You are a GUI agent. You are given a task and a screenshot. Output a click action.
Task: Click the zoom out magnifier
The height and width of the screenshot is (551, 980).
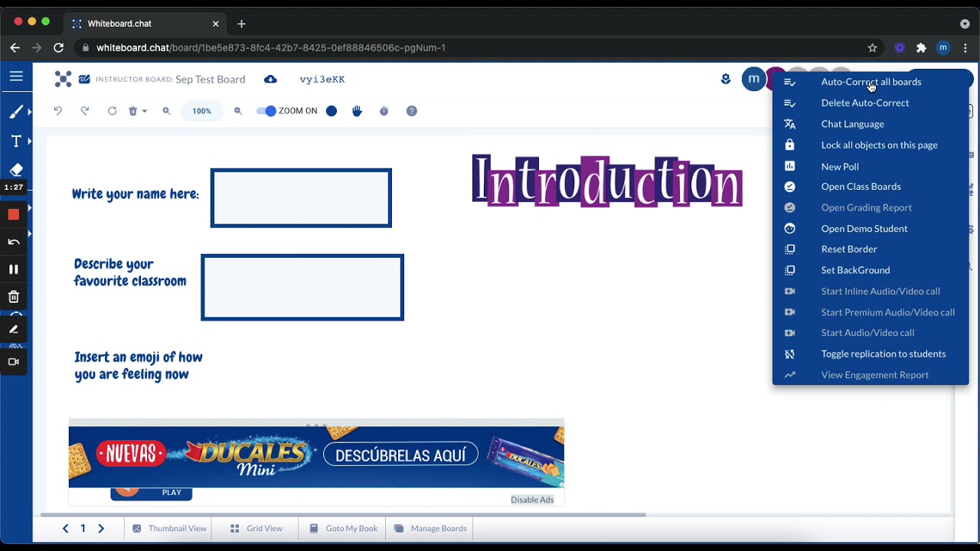click(x=238, y=111)
